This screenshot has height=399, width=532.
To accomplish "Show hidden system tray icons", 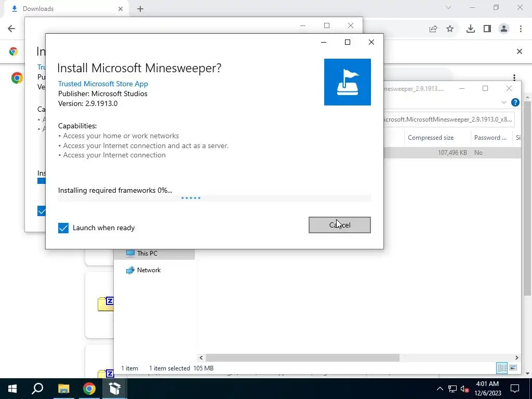I will tap(440, 389).
